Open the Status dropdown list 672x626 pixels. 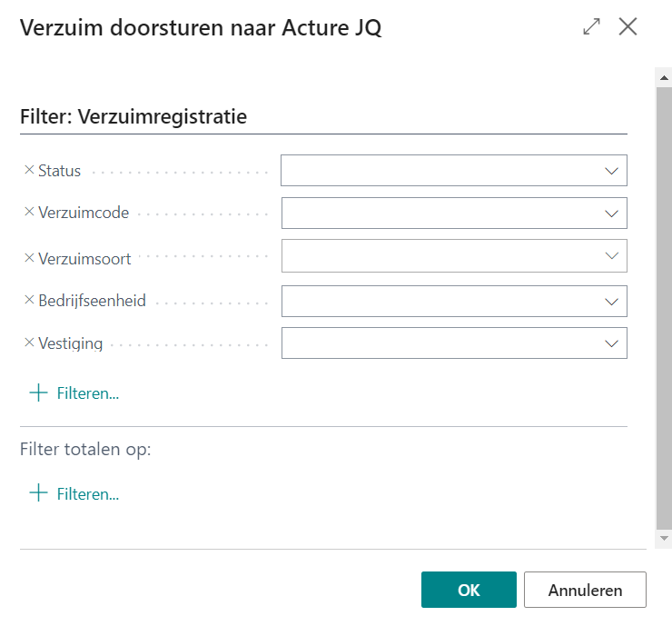pyautogui.click(x=611, y=171)
